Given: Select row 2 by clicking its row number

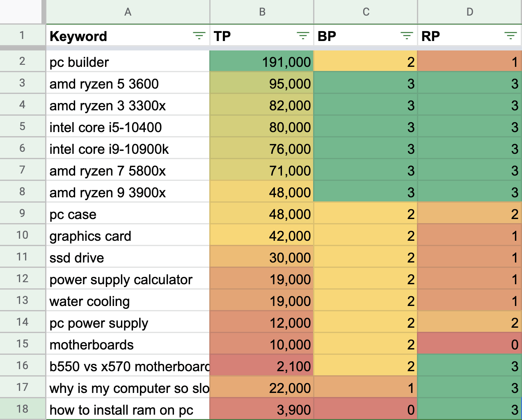Looking at the screenshot, I should pos(23,62).
